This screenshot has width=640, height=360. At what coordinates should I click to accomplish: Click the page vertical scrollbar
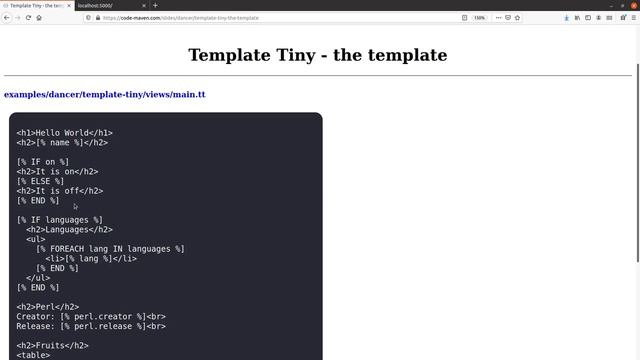[x=638, y=163]
